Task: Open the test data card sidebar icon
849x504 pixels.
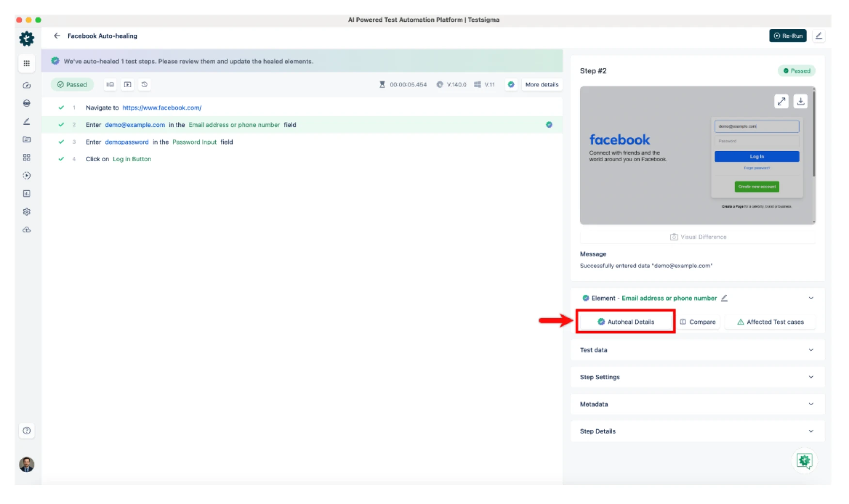Action: (x=27, y=139)
